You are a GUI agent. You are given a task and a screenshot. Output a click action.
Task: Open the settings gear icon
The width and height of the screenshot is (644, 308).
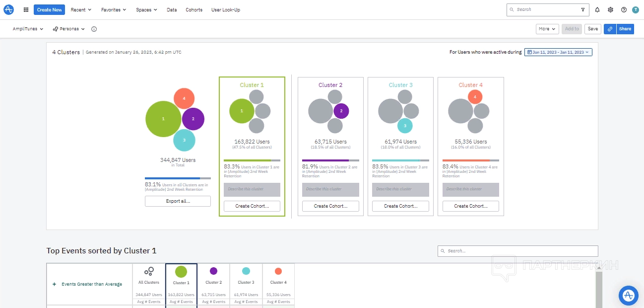coord(610,9)
